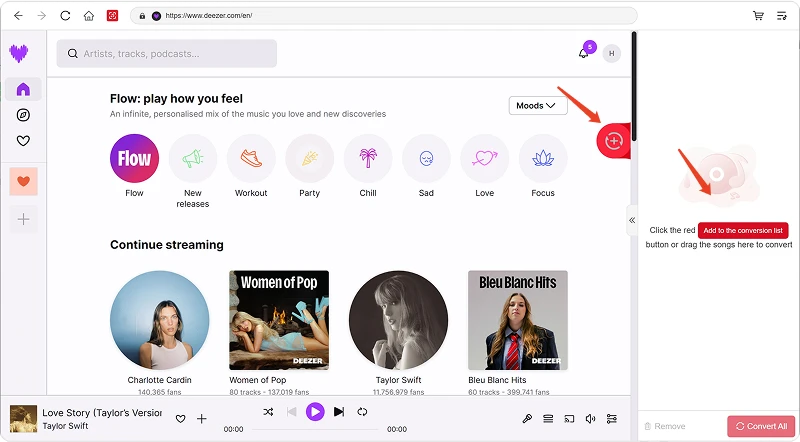800x442 pixels.
Task: Select the Love mood
Action: pyautogui.click(x=485, y=158)
